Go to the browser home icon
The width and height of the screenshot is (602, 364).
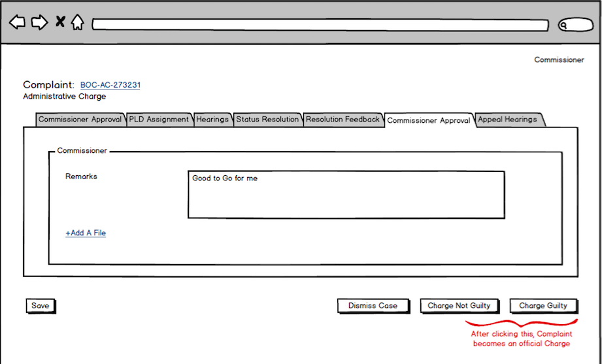click(77, 23)
